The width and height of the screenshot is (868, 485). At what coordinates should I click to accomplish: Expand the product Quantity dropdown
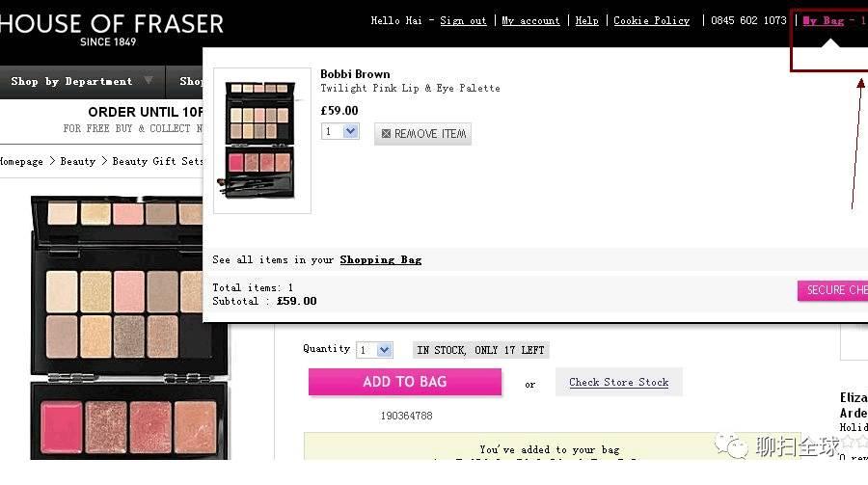[x=374, y=350]
